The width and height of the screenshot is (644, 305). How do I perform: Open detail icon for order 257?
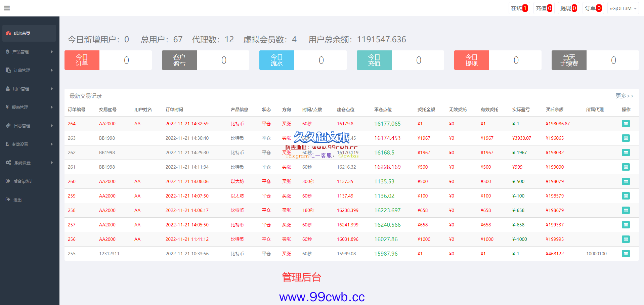point(626,225)
